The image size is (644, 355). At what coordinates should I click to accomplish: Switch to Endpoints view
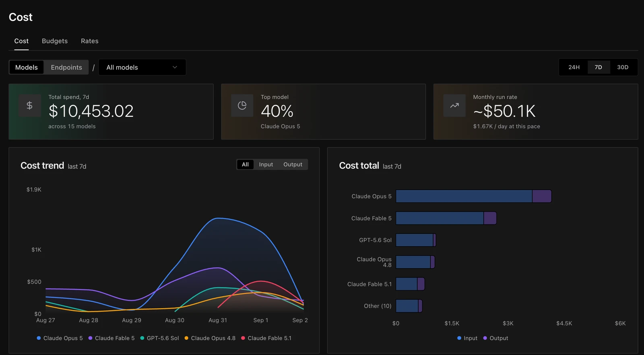pyautogui.click(x=66, y=67)
